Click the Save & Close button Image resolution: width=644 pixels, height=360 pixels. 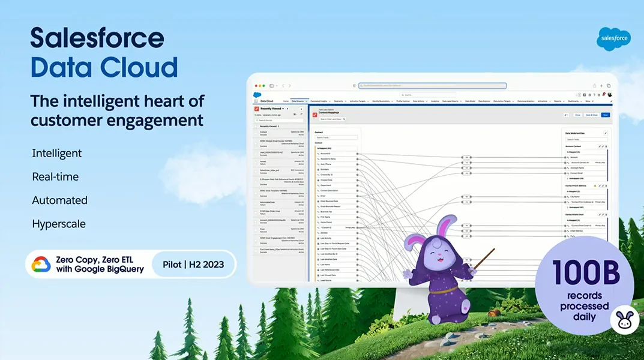click(x=591, y=115)
